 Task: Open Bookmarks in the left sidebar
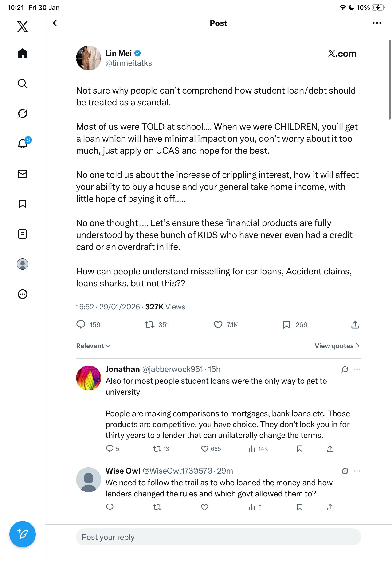tap(23, 204)
